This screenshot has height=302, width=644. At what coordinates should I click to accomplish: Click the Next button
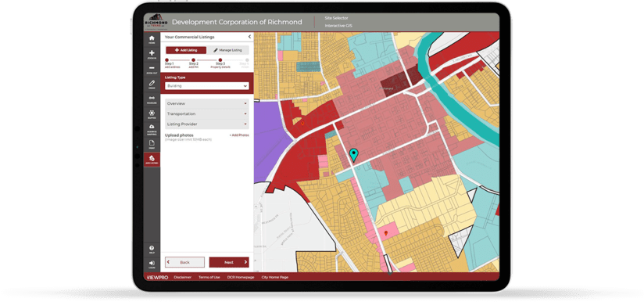point(229,262)
